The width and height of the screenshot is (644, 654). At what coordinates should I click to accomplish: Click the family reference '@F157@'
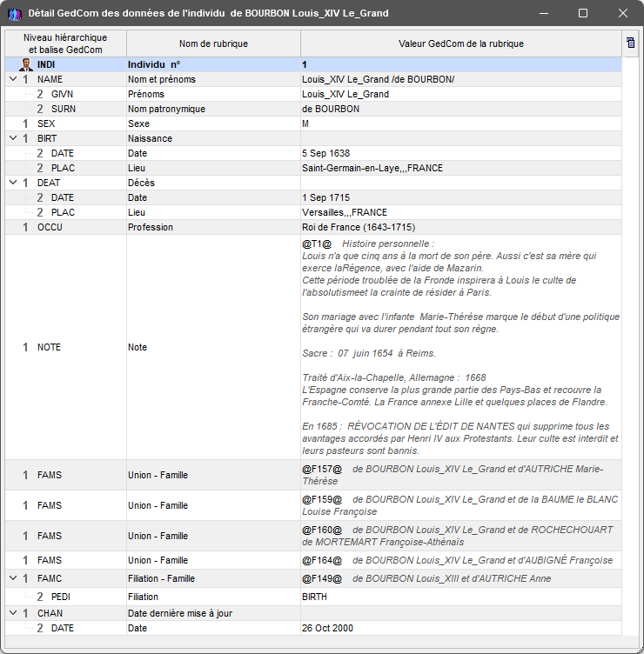[322, 469]
